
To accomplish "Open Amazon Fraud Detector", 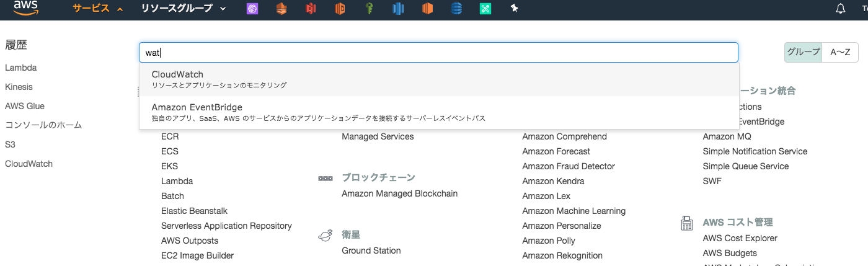I will pyautogui.click(x=569, y=166).
